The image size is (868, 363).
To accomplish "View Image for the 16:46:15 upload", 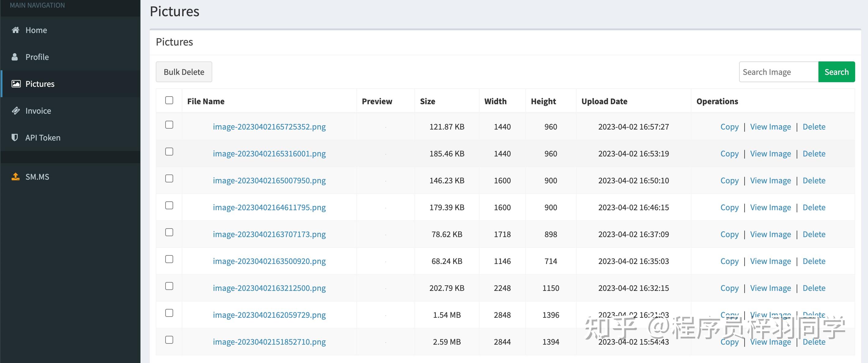I will [x=770, y=207].
